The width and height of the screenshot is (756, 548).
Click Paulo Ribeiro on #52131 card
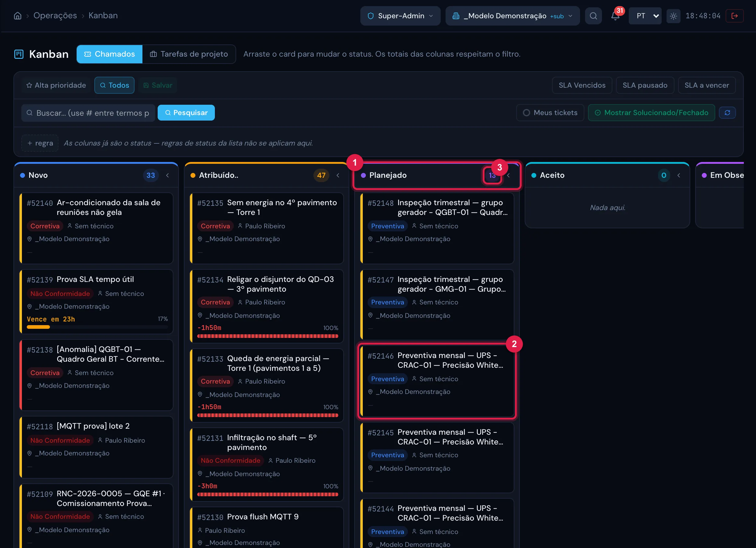pyautogui.click(x=295, y=461)
